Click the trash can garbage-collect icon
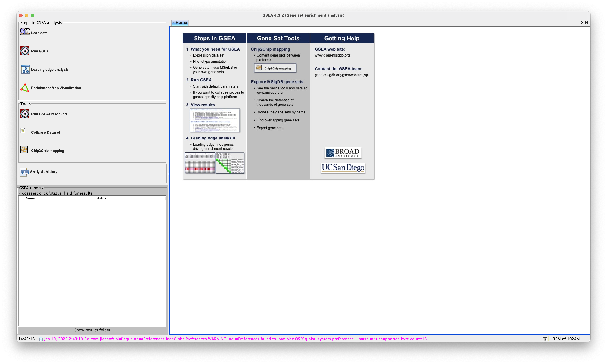Viewport: 607px width, 364px height. pos(545,339)
